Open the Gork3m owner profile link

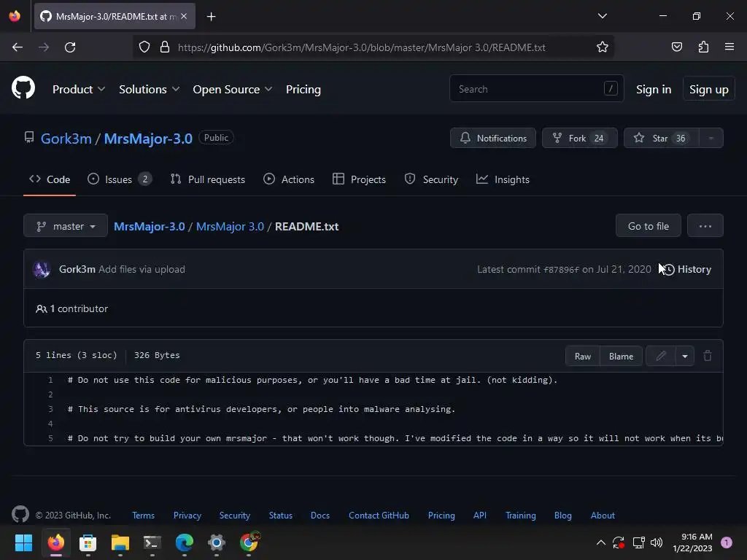click(x=66, y=139)
